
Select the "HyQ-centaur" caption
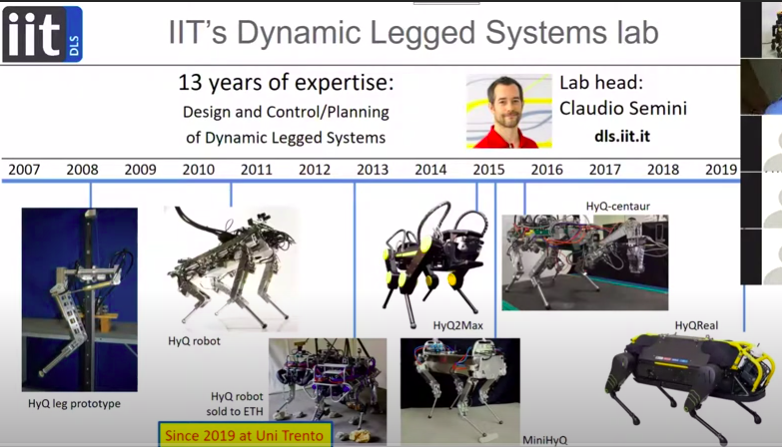coord(618,206)
